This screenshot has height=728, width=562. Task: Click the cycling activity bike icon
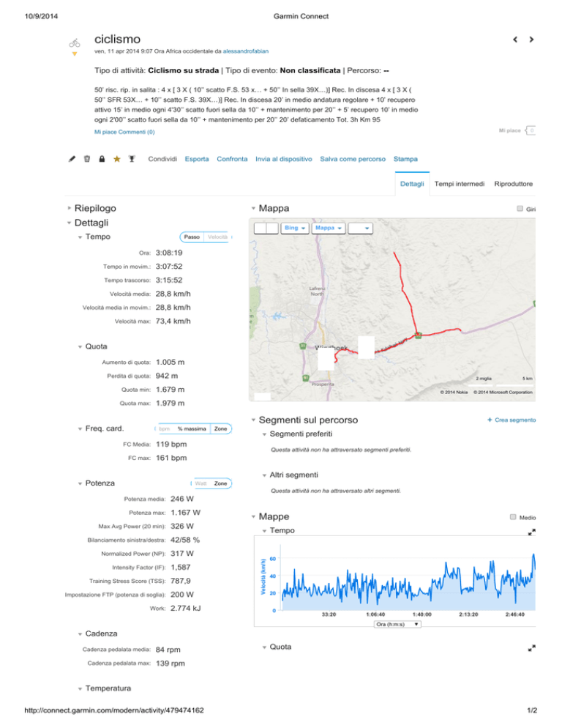pos(74,43)
